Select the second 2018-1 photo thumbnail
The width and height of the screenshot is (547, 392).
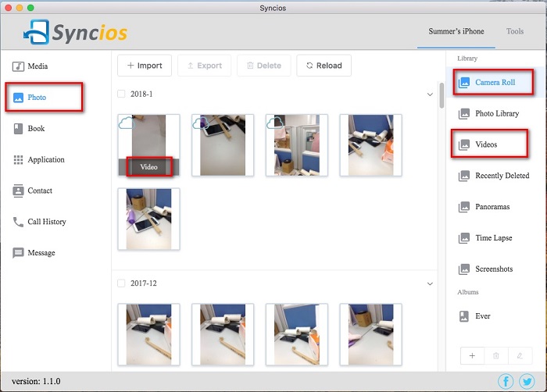(223, 145)
